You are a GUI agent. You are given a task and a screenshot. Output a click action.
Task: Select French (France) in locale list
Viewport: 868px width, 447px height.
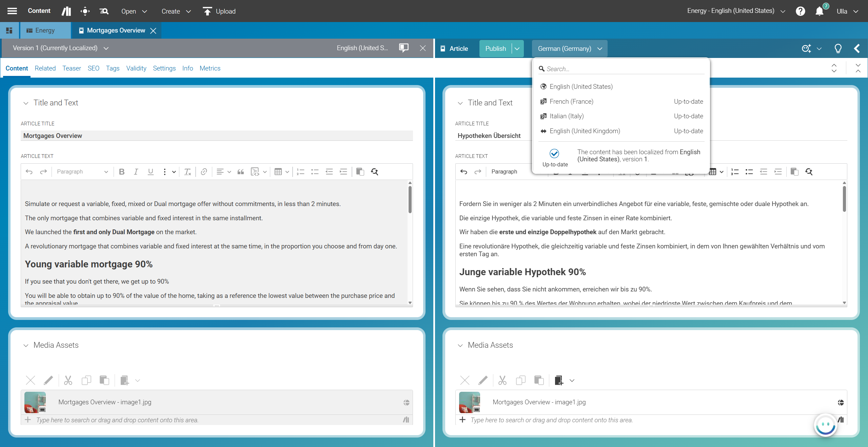click(x=571, y=101)
